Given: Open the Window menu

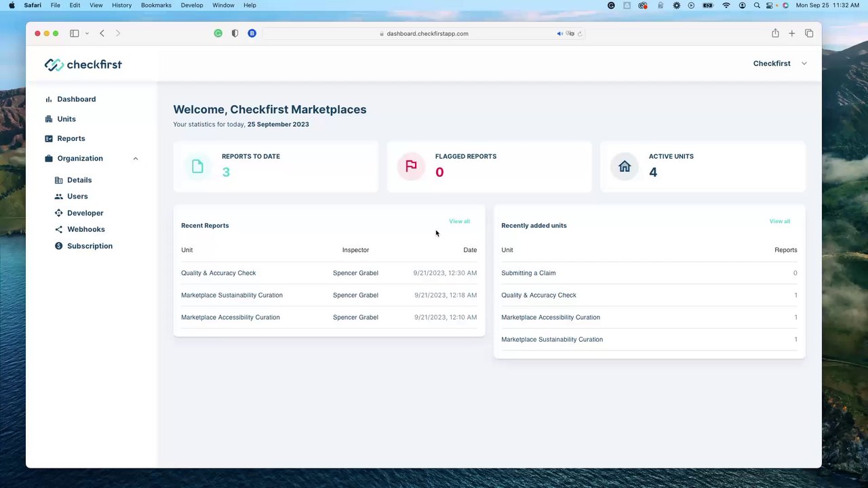Looking at the screenshot, I should point(223,5).
